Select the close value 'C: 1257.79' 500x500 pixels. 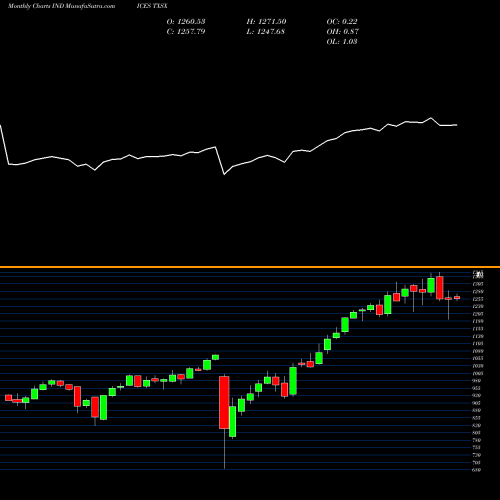(x=186, y=32)
